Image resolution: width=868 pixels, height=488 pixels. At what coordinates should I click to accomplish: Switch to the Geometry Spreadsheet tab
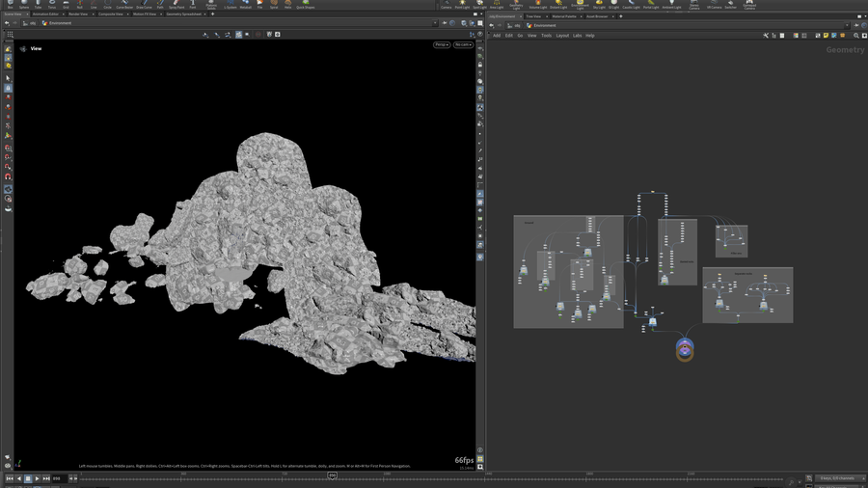point(183,14)
